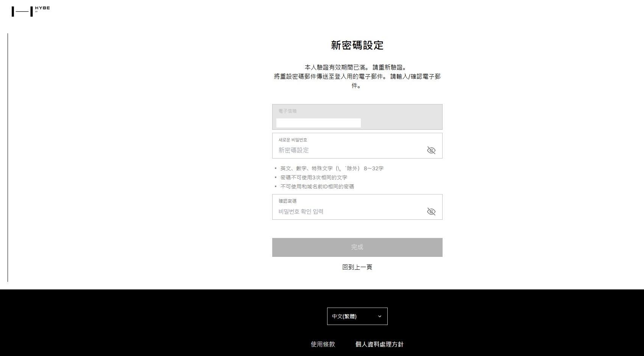Click inside the 新密碼設定 password input

[x=350, y=150]
